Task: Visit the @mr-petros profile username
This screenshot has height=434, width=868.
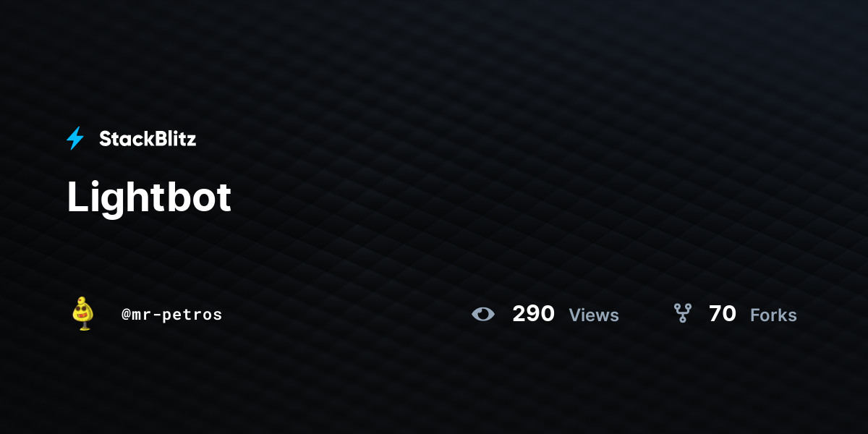Action: [x=172, y=315]
